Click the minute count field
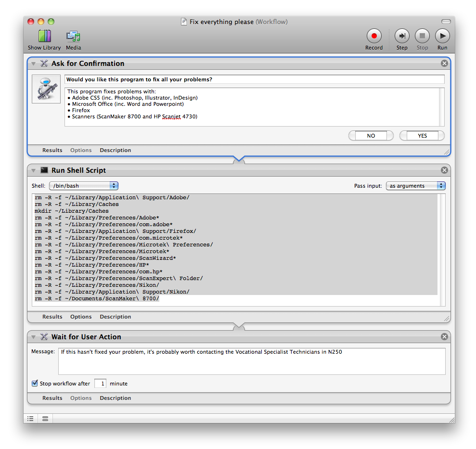 pyautogui.click(x=100, y=384)
